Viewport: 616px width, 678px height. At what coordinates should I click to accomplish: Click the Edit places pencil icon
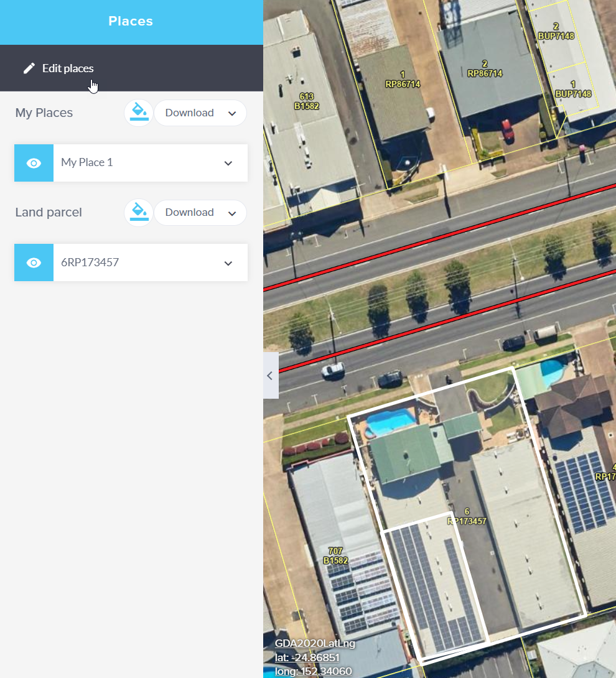(x=29, y=68)
